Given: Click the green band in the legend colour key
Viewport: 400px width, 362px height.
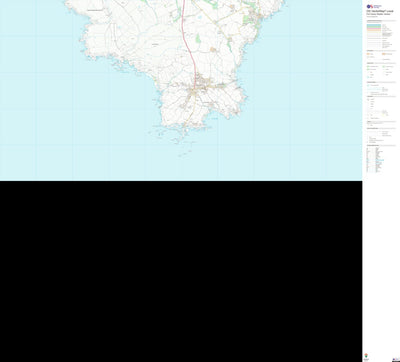Looking at the screenshot, I should click(x=374, y=27).
